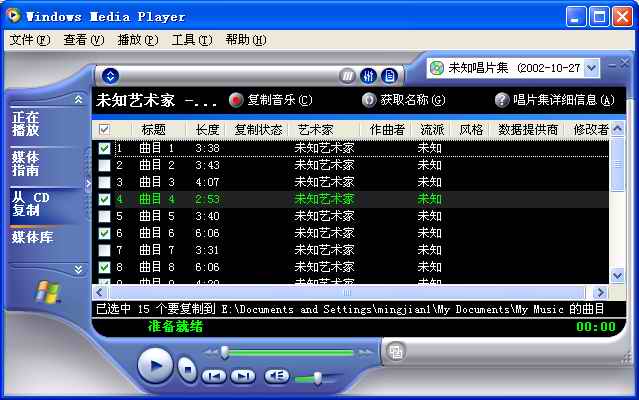Screen dimensions: 639x400
Task: Uncheck the checkbox for 曲目 8
Action: coord(104,267)
